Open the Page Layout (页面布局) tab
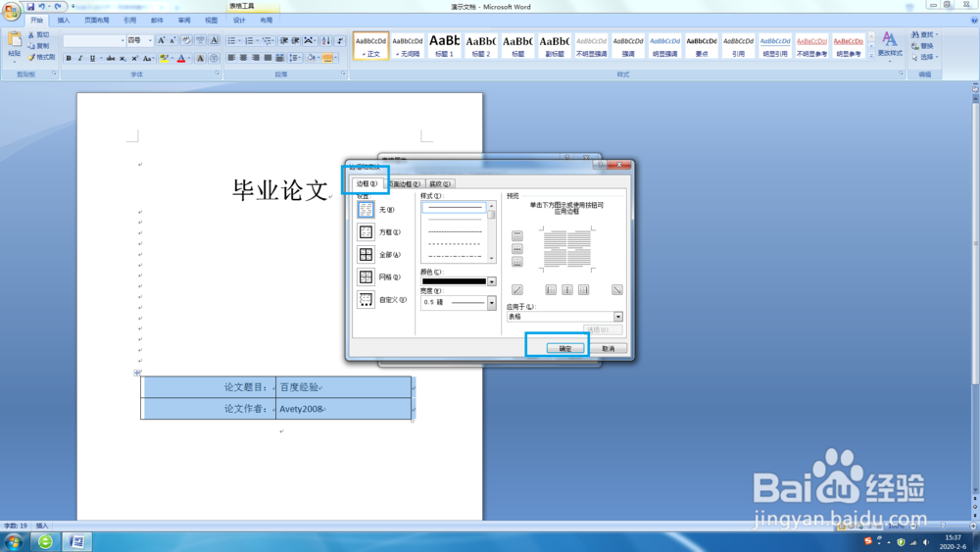The image size is (980, 552). 97,21
